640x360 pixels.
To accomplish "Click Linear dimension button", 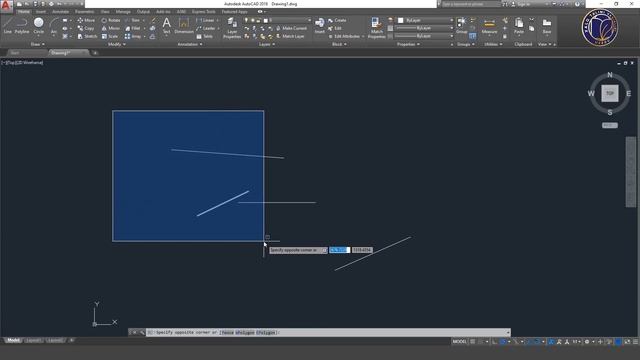I will (x=205, y=20).
